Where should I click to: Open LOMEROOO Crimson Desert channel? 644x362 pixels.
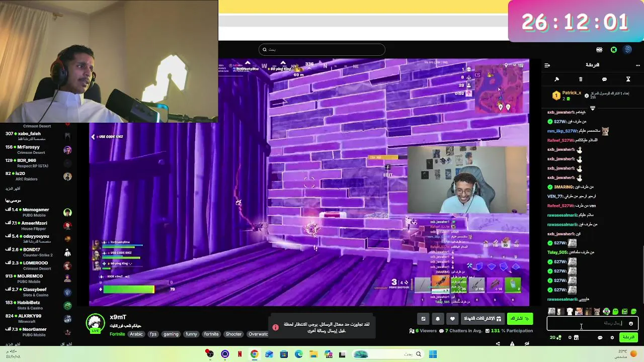point(38,265)
